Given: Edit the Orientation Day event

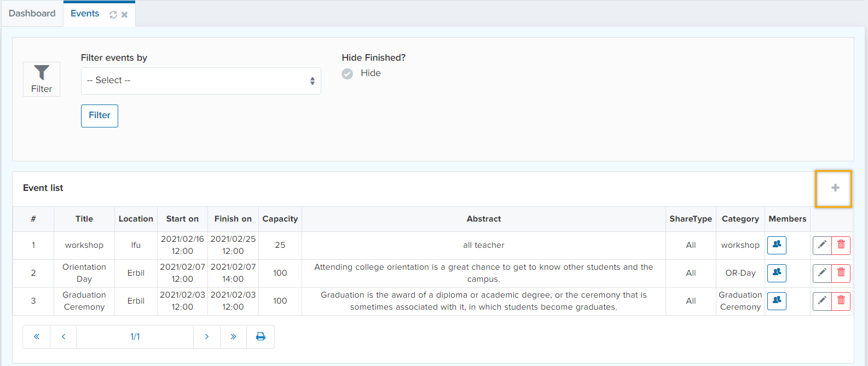Looking at the screenshot, I should (822, 273).
